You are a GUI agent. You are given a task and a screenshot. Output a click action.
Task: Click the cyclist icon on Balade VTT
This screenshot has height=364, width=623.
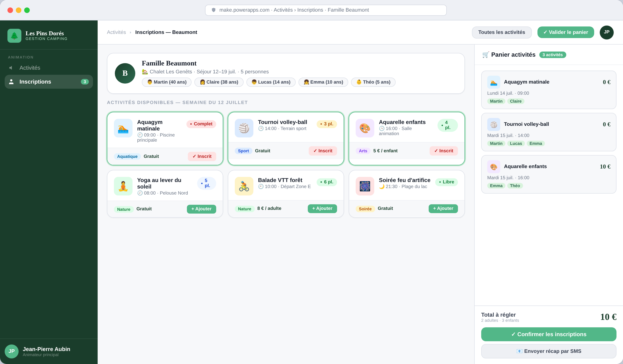tap(244, 186)
